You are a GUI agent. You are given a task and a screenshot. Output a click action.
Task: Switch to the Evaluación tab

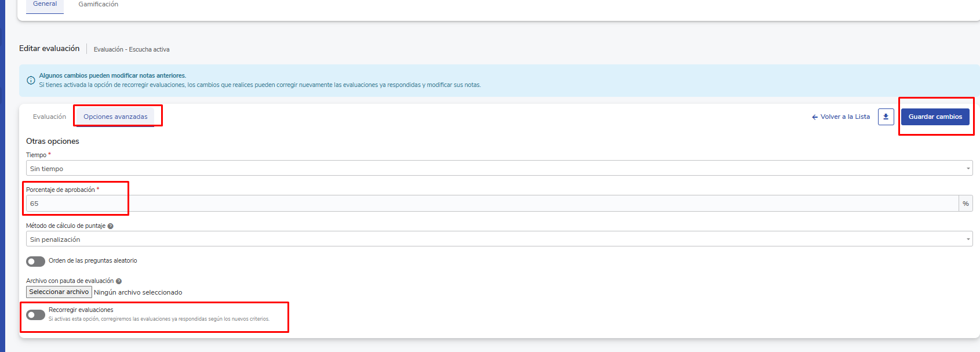[x=49, y=117]
